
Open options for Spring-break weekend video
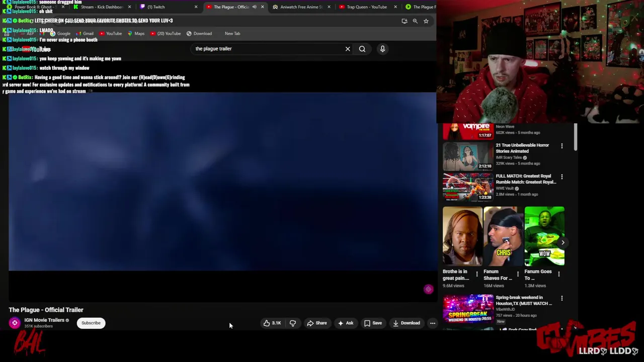pyautogui.click(x=562, y=298)
